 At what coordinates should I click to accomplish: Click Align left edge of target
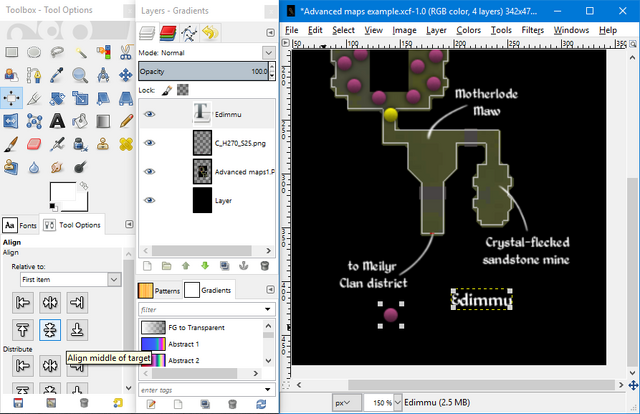[23, 303]
